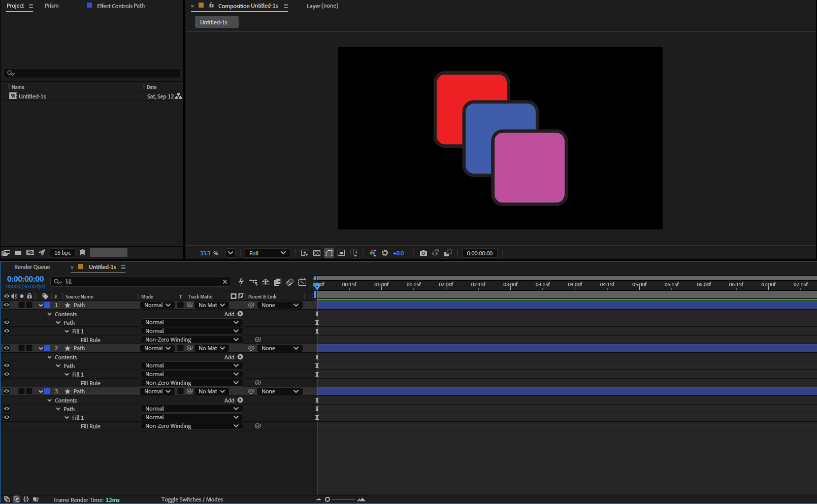
Task: Open Composition Mini-Flowchart icon
Action: coord(253,282)
